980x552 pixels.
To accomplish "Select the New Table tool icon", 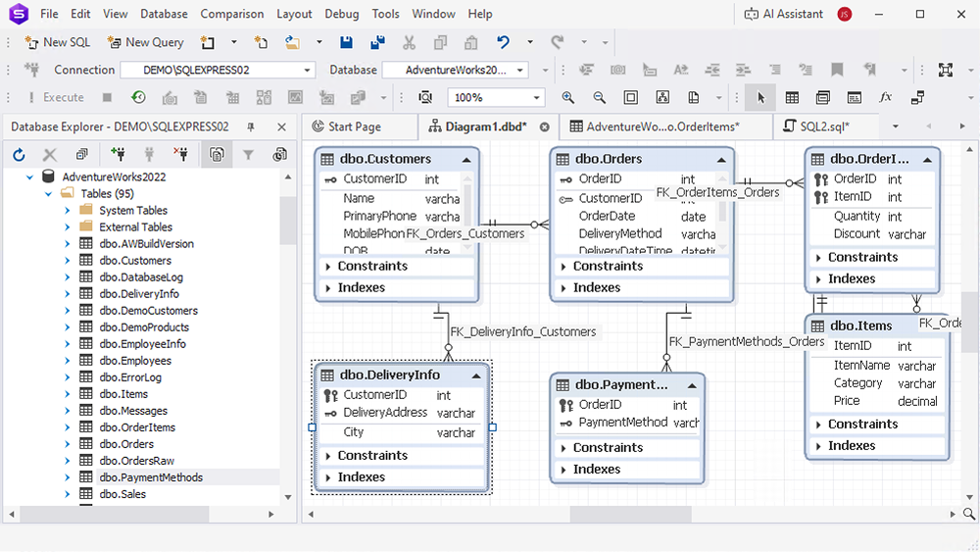I will click(792, 97).
